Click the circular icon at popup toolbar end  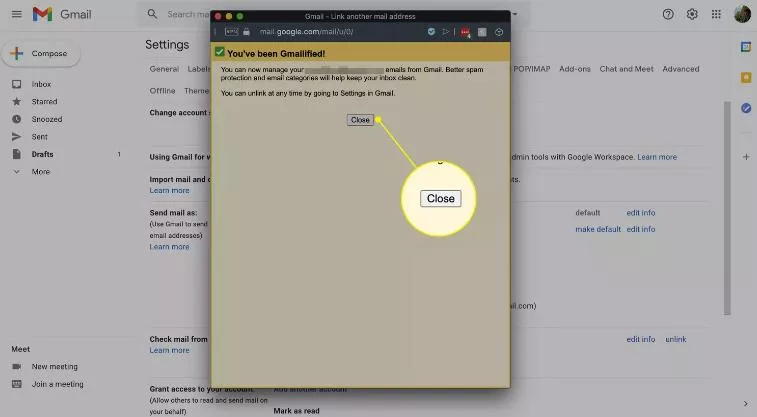[499, 32]
